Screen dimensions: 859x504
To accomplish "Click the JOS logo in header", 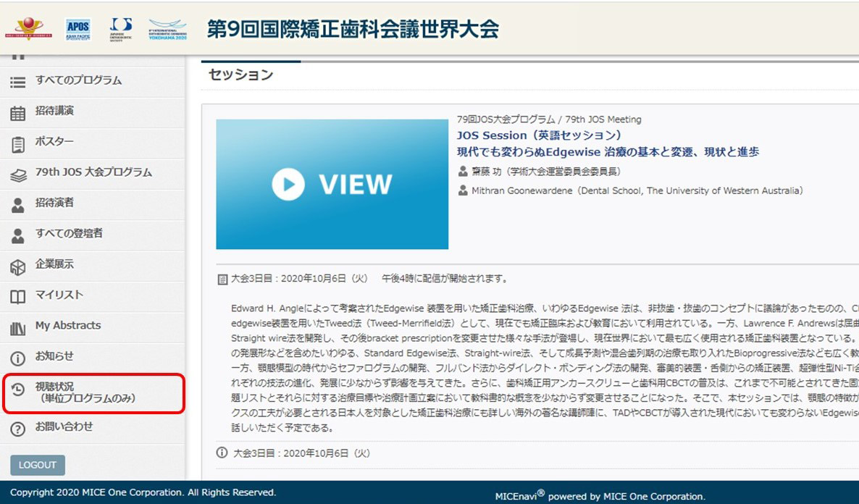I will [x=120, y=29].
